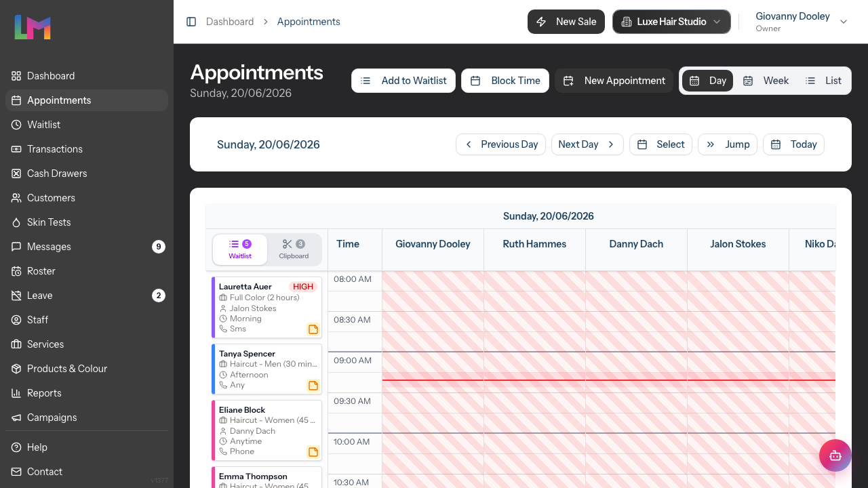Click the Reports bar chart icon

16,393
